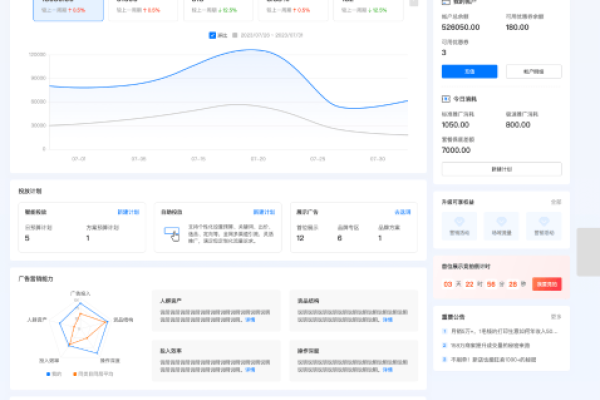Screen dimensions: 600x400
Task: Open details link in the 投入效率 card
Action: click(250, 370)
